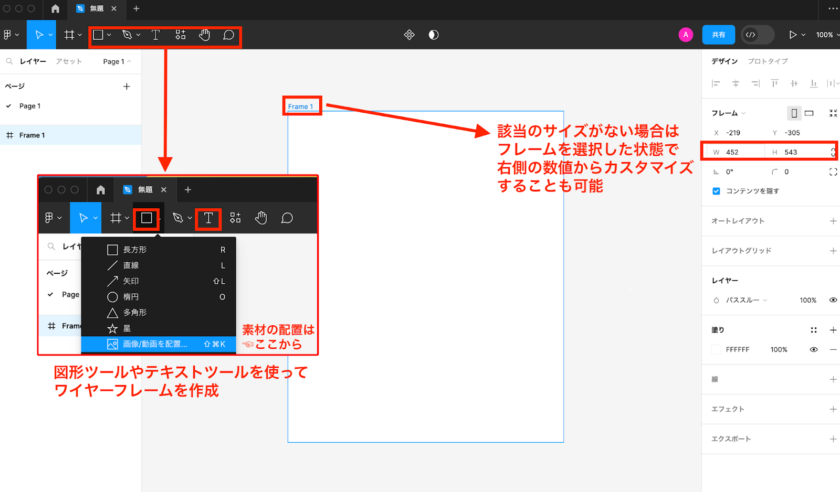Viewport: 840px width, 492px height.
Task: Click the Home icon in tab bar
Action: point(54,8)
